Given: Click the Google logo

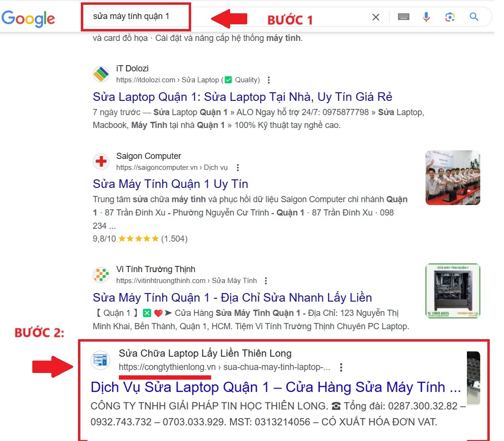Looking at the screenshot, I should (x=29, y=18).
